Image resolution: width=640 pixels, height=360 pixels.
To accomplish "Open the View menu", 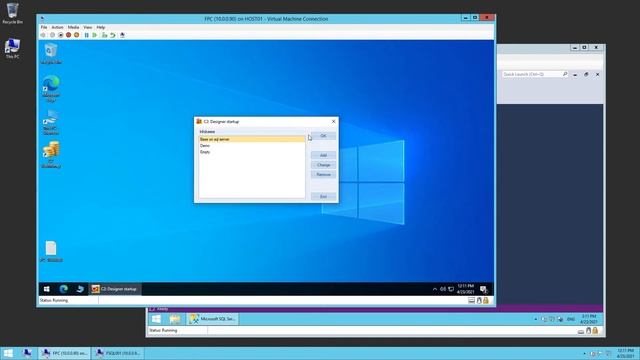I will pyautogui.click(x=88, y=27).
